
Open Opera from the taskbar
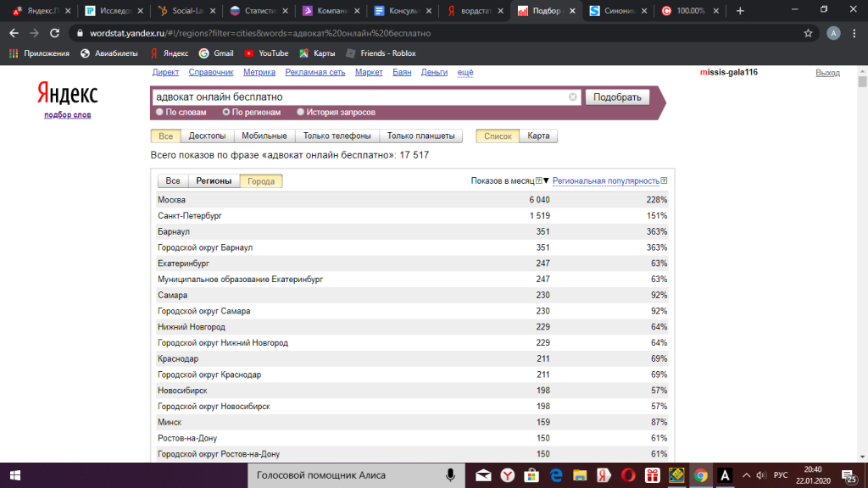coord(629,475)
